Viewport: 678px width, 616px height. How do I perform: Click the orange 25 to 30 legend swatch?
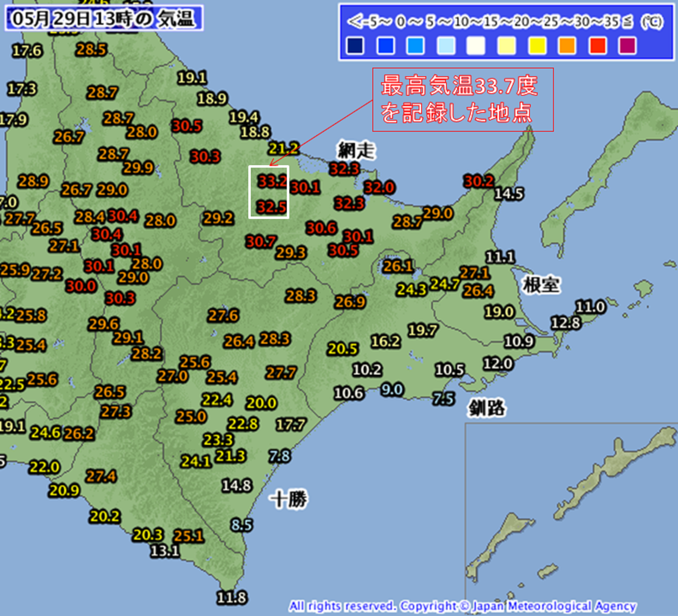pos(567,45)
